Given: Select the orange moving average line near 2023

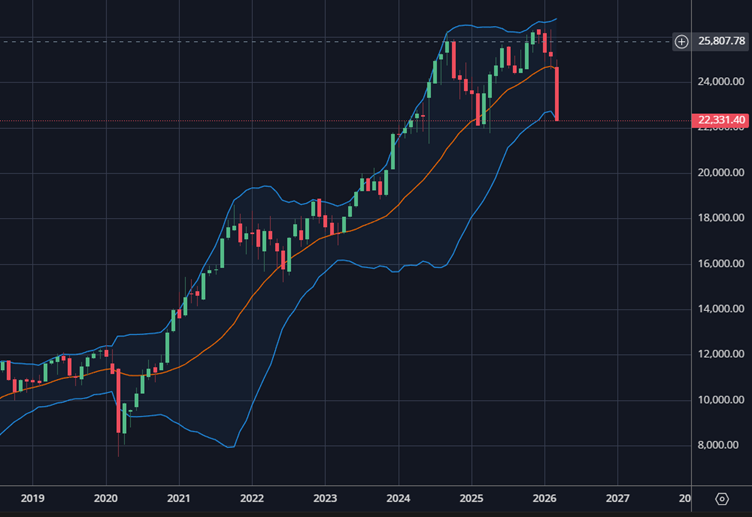Looking at the screenshot, I should pyautogui.click(x=325, y=238).
